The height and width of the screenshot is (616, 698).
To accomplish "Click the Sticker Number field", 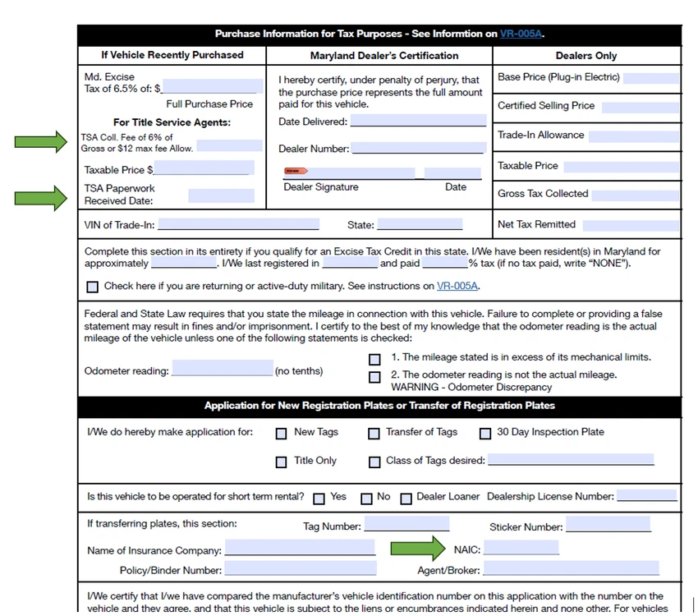I will (608, 524).
